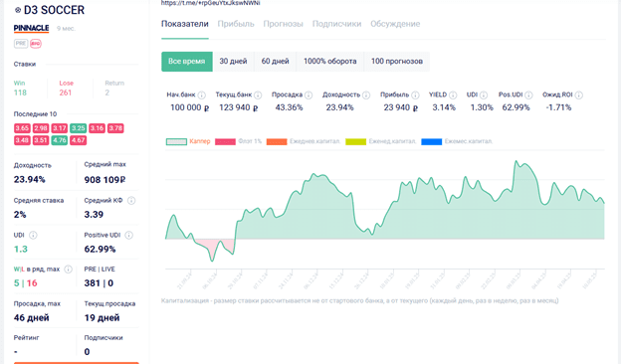The width and height of the screenshot is (621, 364).
Task: Show info tooltip icon for Просадка
Action: [309, 94]
